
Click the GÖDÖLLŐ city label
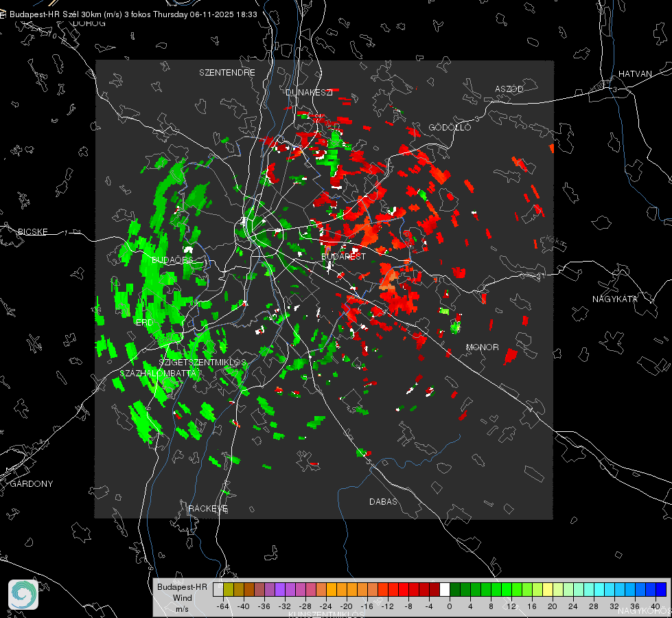click(450, 127)
